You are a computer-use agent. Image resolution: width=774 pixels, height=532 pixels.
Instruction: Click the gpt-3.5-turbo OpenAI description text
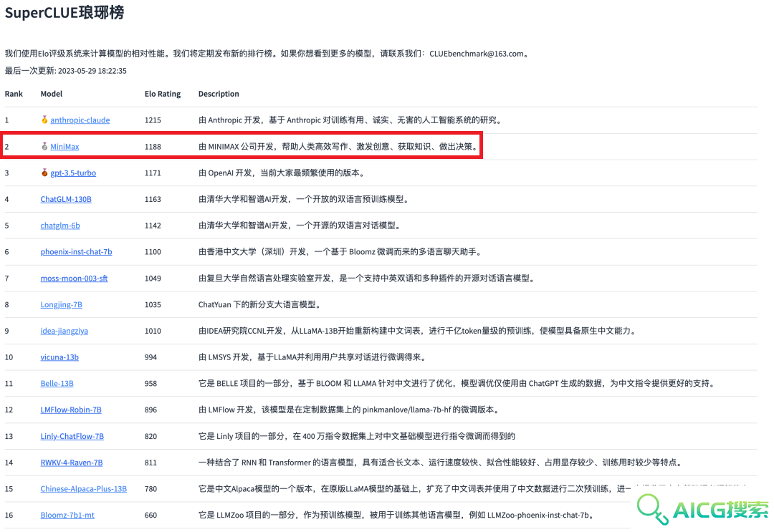tap(282, 173)
